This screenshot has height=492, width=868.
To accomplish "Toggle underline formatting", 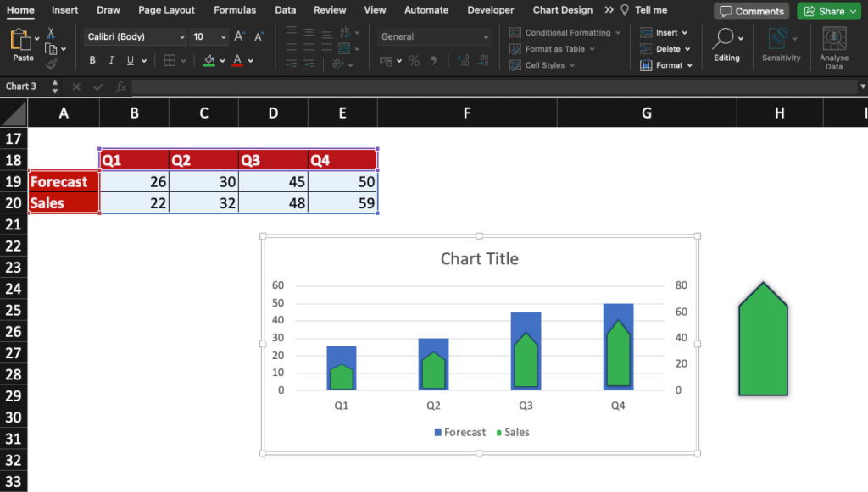I will click(130, 59).
